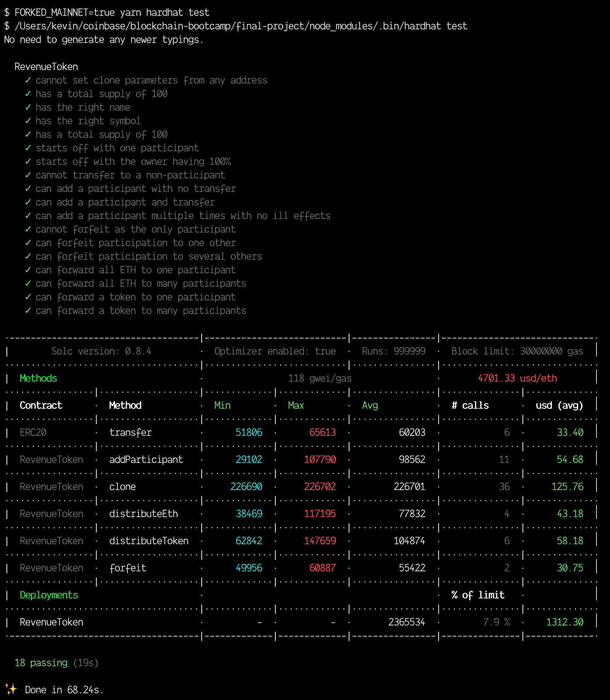Viewport: 610px width, 700px height.
Task: Click 'can forward all ETH to one participant'
Action: pos(136,270)
